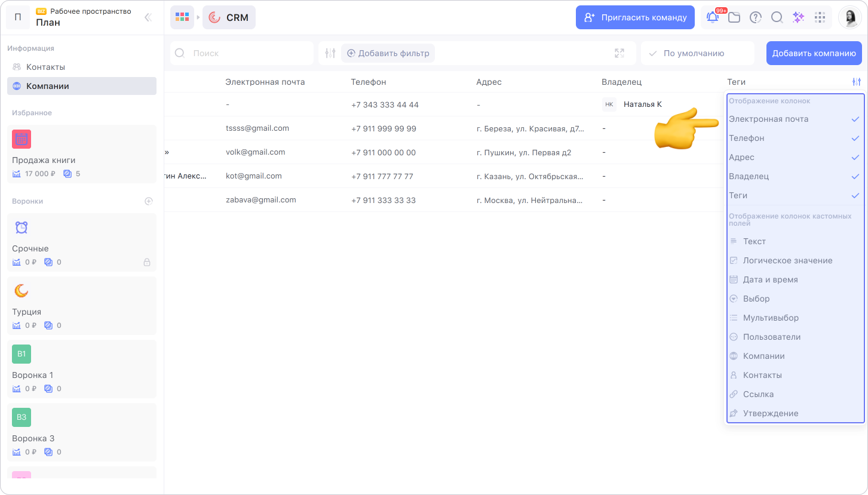Click the AI sparkles icon
Image resolution: width=868 pixels, height=495 pixels.
tap(798, 17)
